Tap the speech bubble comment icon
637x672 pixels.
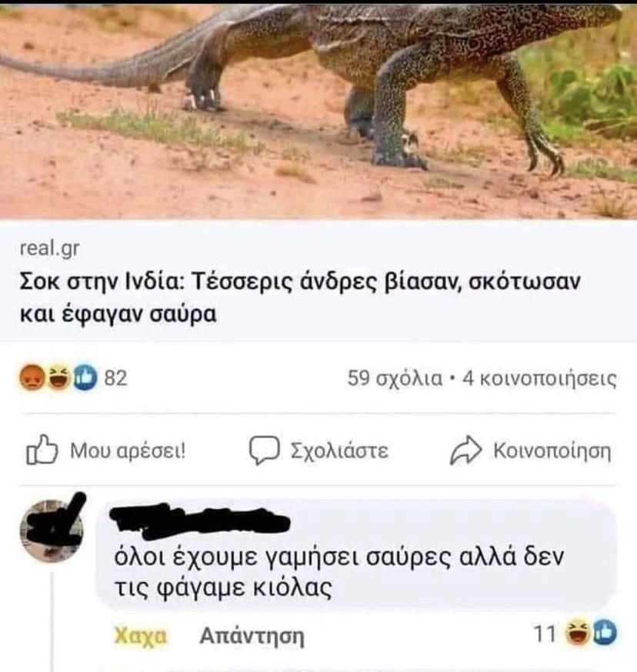[264, 450]
